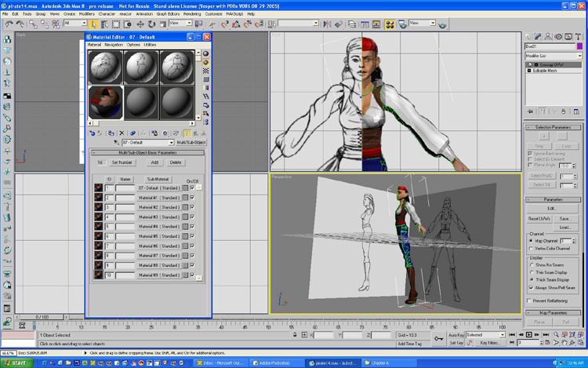Uncheck On/Off box for Material #3
Viewport: 588px width, 368px height.
click(192, 217)
